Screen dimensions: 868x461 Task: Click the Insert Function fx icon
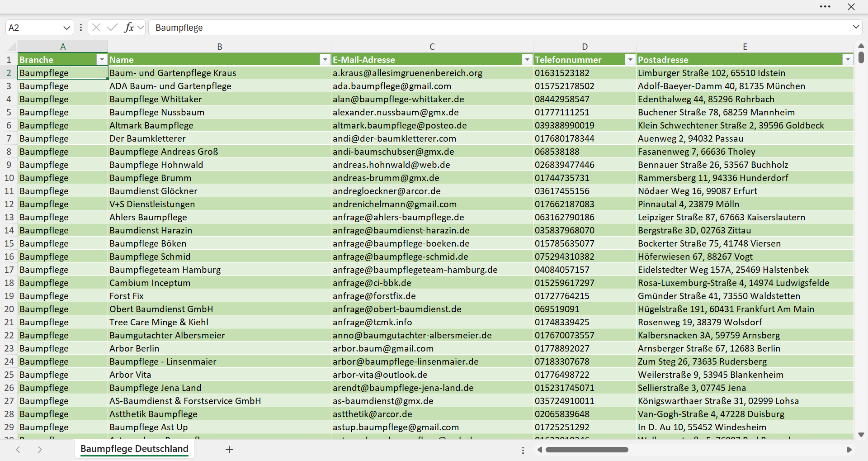coord(129,28)
